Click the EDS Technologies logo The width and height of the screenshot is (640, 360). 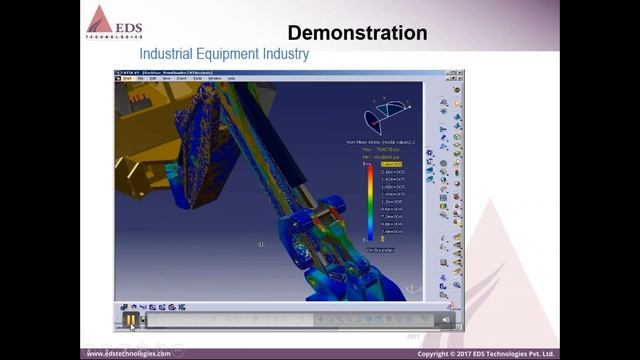pyautogui.click(x=114, y=22)
